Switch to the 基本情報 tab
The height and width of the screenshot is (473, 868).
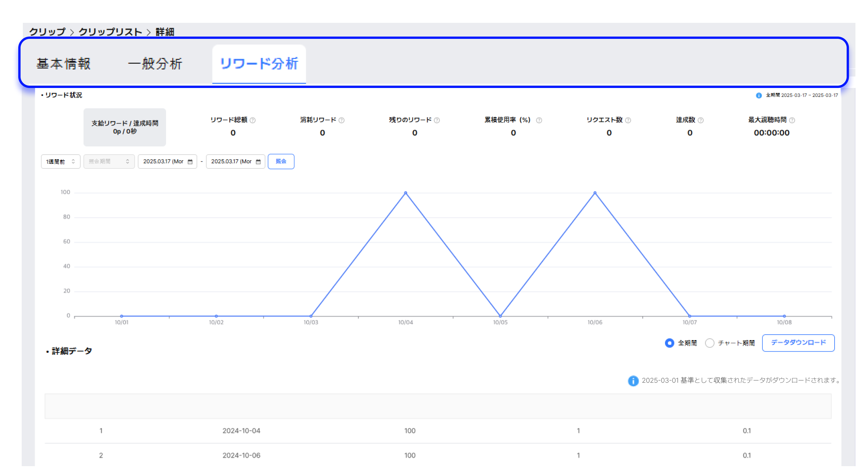pos(63,64)
